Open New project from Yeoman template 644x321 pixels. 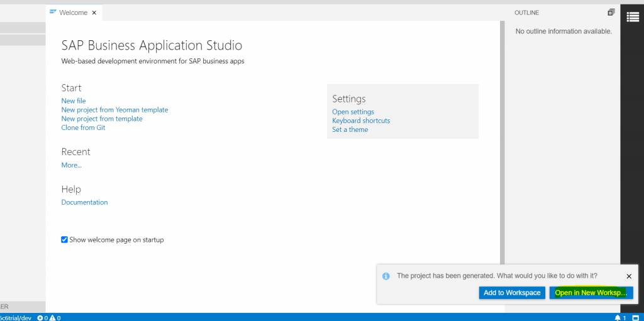114,109
